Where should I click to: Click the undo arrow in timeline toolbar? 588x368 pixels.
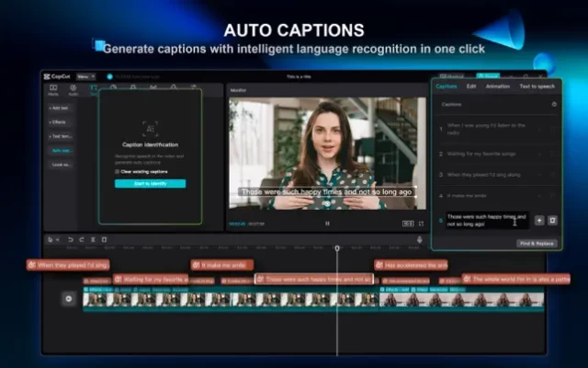pos(70,240)
